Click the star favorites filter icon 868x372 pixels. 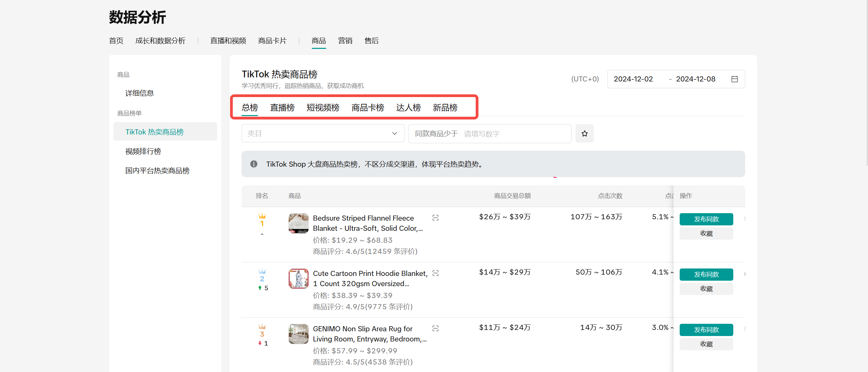tap(584, 134)
